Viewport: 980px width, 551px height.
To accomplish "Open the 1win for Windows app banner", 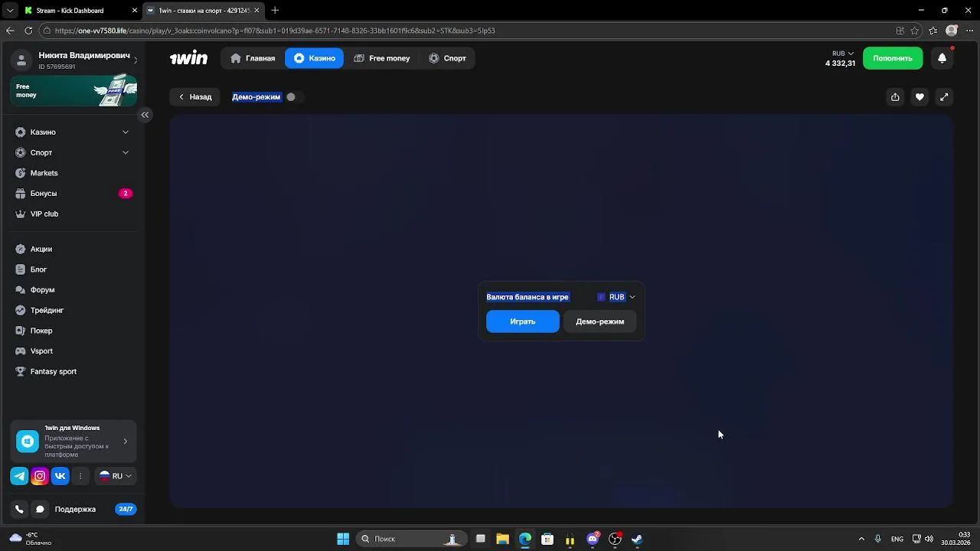I will point(73,441).
